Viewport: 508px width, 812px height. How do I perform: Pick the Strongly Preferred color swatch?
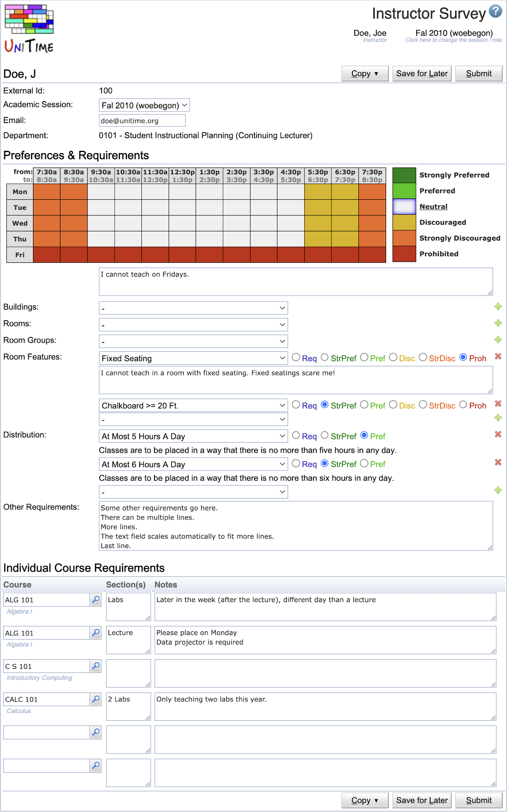click(x=404, y=175)
